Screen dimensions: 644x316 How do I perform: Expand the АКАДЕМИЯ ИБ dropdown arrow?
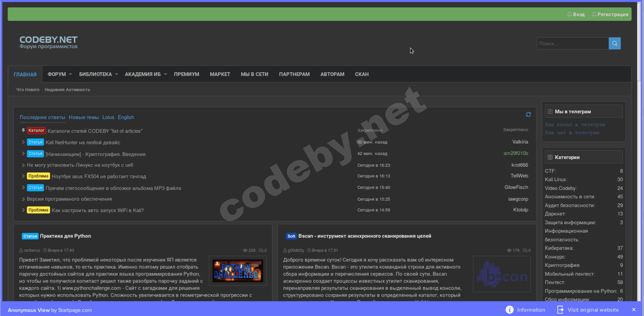coord(165,74)
